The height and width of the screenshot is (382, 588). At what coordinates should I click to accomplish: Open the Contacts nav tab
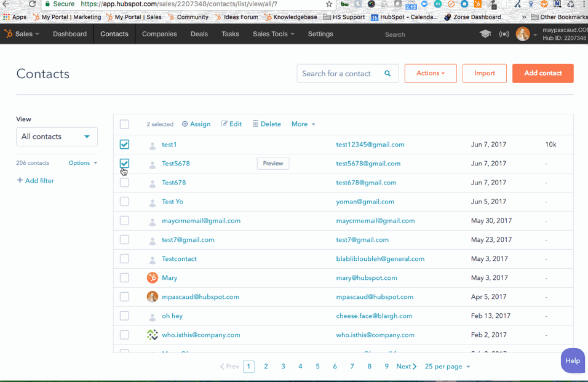click(114, 34)
